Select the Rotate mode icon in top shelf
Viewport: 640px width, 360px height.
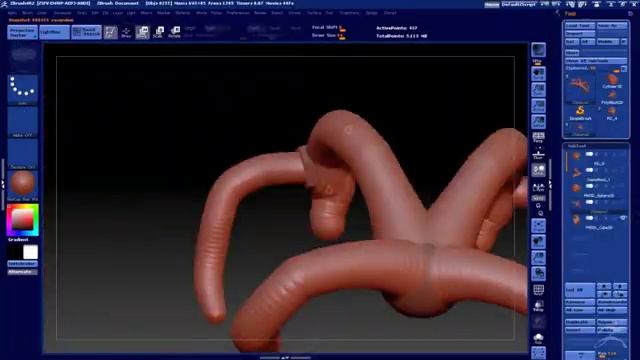(x=174, y=32)
